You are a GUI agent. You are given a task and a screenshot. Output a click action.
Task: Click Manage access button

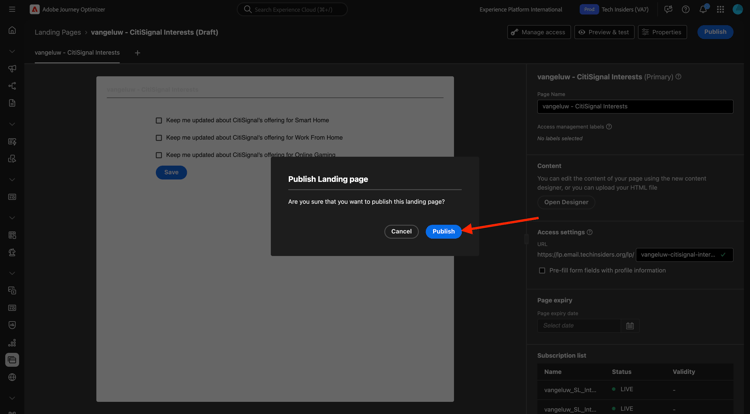[x=539, y=32]
